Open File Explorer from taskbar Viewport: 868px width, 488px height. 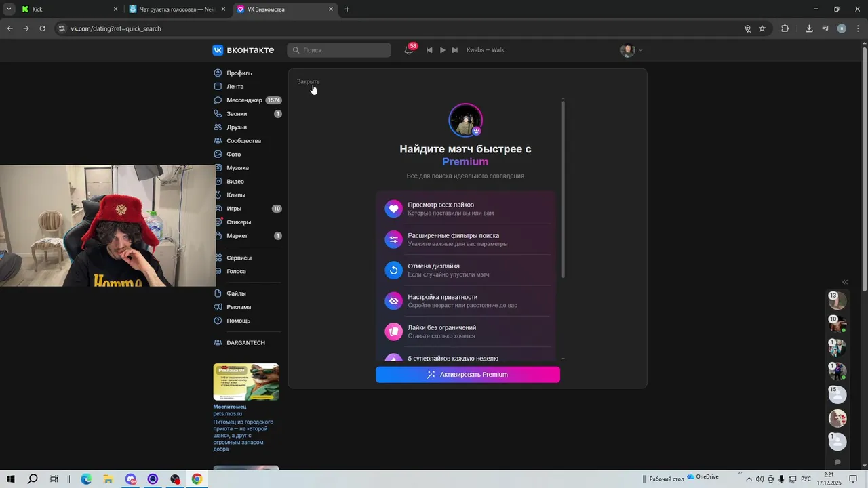point(108,479)
